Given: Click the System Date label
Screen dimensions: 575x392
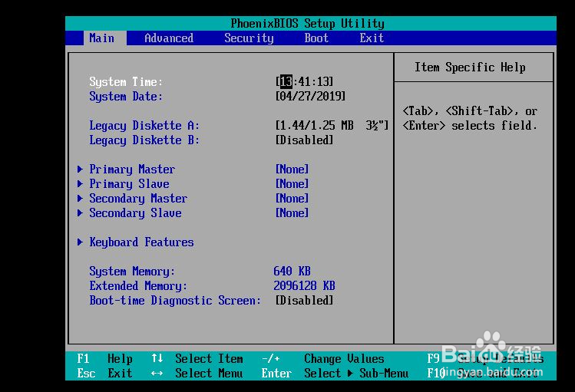Looking at the screenshot, I should coord(126,97).
